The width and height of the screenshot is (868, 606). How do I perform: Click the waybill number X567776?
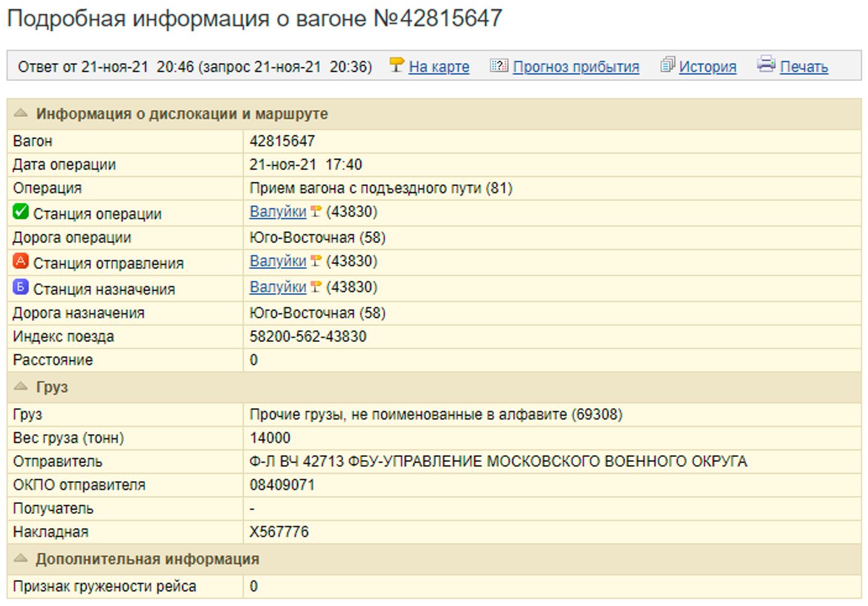279,532
